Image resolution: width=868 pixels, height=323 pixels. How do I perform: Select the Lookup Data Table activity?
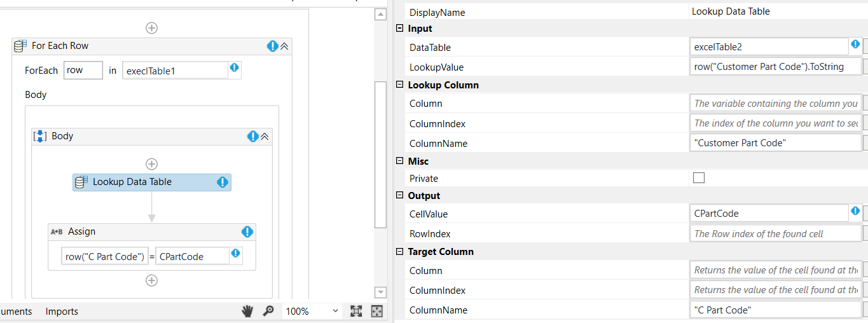click(x=151, y=182)
